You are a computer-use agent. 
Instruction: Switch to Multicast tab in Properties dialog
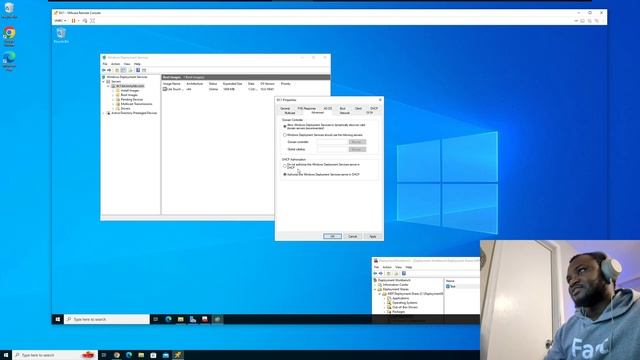pyautogui.click(x=290, y=113)
